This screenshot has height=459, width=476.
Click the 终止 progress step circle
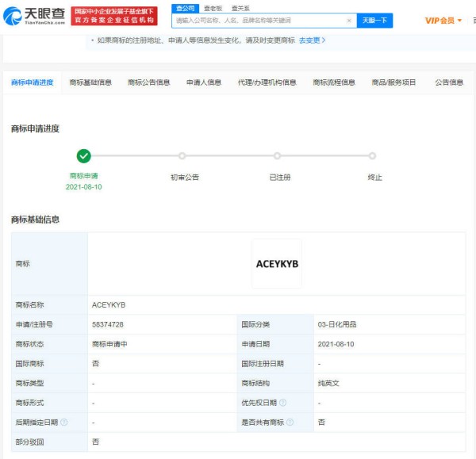click(x=372, y=156)
